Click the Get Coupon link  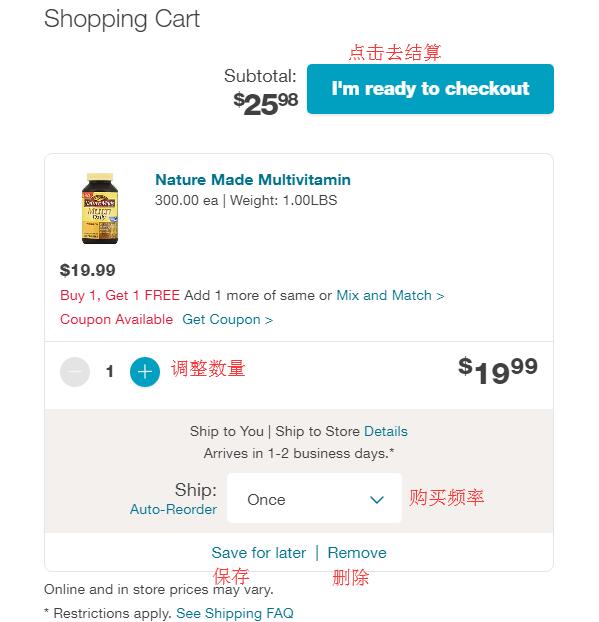tap(227, 319)
